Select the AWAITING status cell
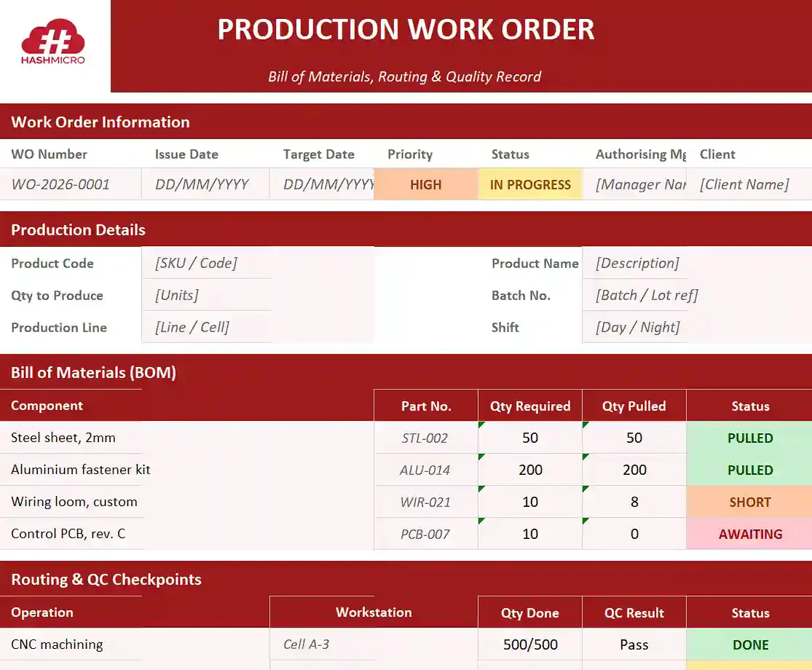Image resolution: width=812 pixels, height=670 pixels. point(749,535)
